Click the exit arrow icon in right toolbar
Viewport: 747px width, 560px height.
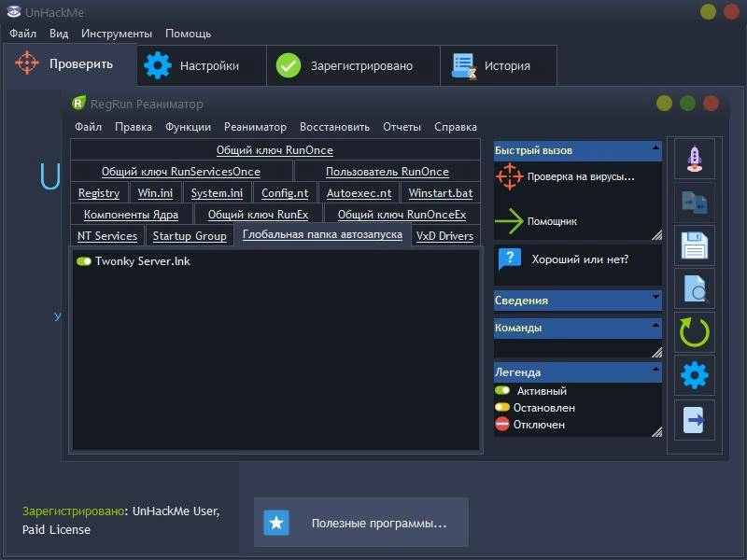[x=694, y=419]
